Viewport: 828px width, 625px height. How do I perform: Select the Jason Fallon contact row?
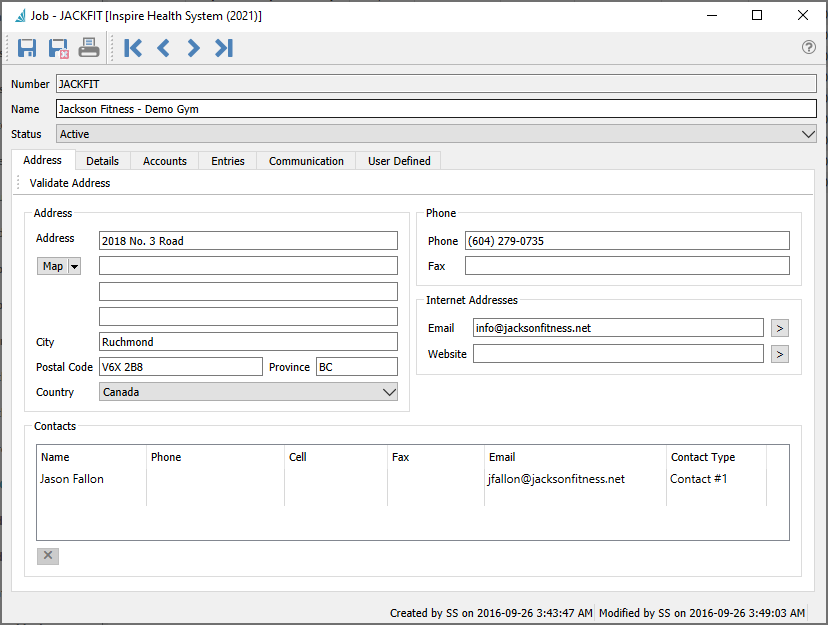click(x=72, y=479)
